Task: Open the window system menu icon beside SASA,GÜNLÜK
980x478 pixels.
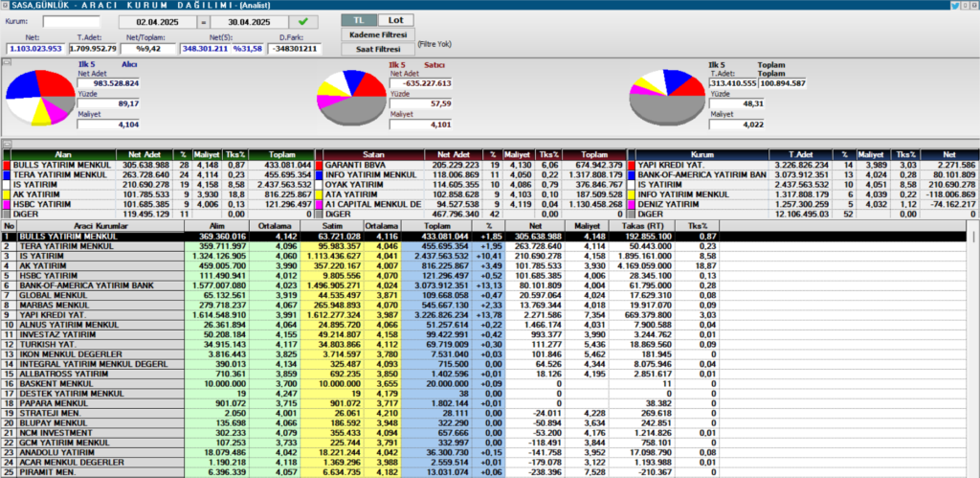Action: pos(5,5)
